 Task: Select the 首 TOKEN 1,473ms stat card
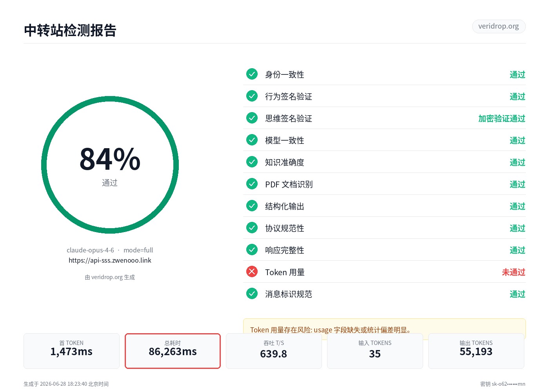[71, 351]
